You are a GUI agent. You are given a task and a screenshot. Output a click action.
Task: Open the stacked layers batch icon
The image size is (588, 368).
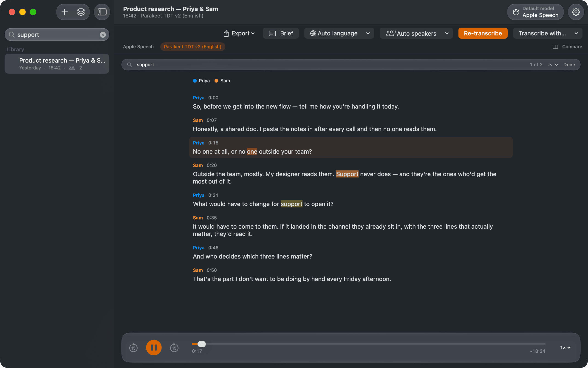click(81, 12)
